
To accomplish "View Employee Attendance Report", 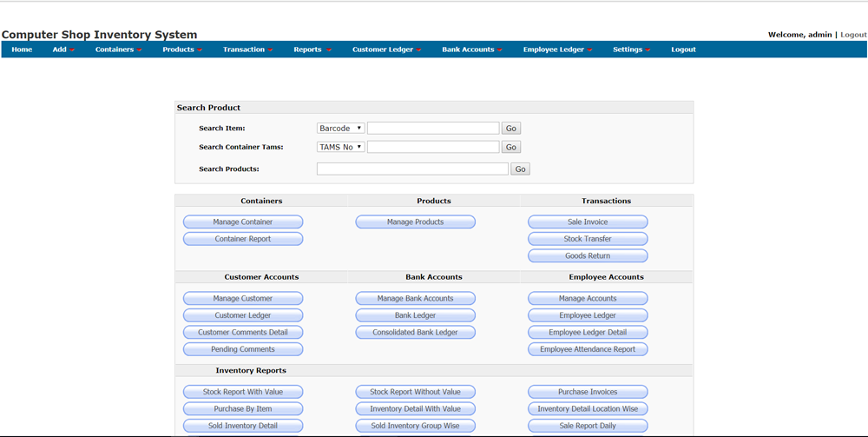I will (x=588, y=349).
